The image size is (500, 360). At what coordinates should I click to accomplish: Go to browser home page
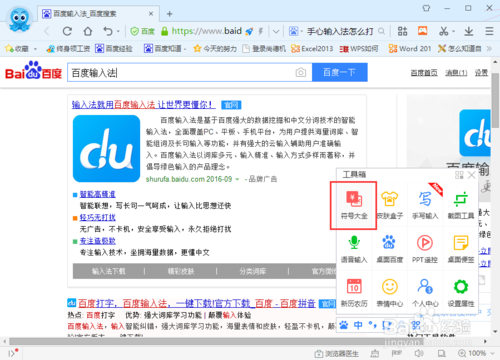(88, 31)
